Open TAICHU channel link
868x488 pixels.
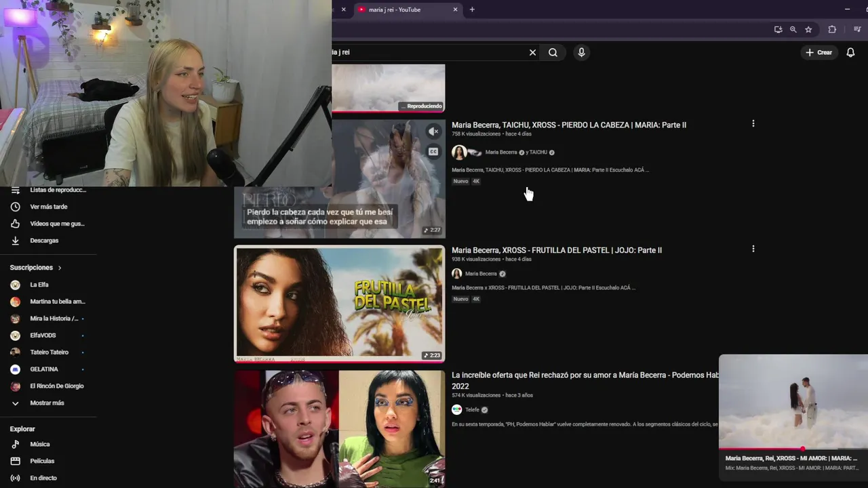(x=538, y=152)
